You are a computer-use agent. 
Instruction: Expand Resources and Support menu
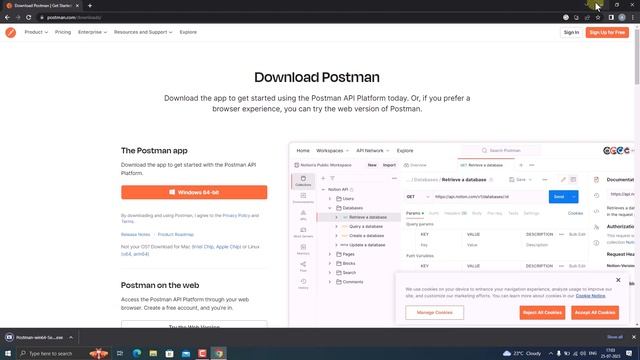[x=143, y=32]
